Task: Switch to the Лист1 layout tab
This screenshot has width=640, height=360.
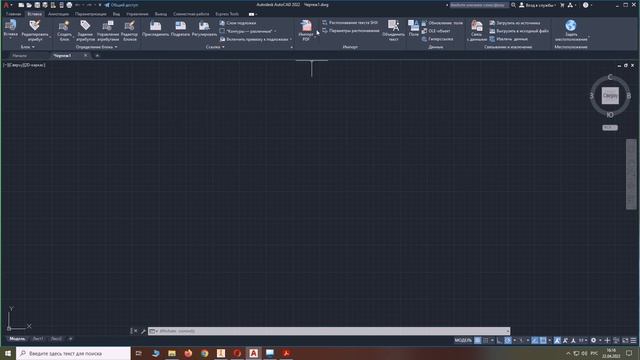Action: pos(37,339)
